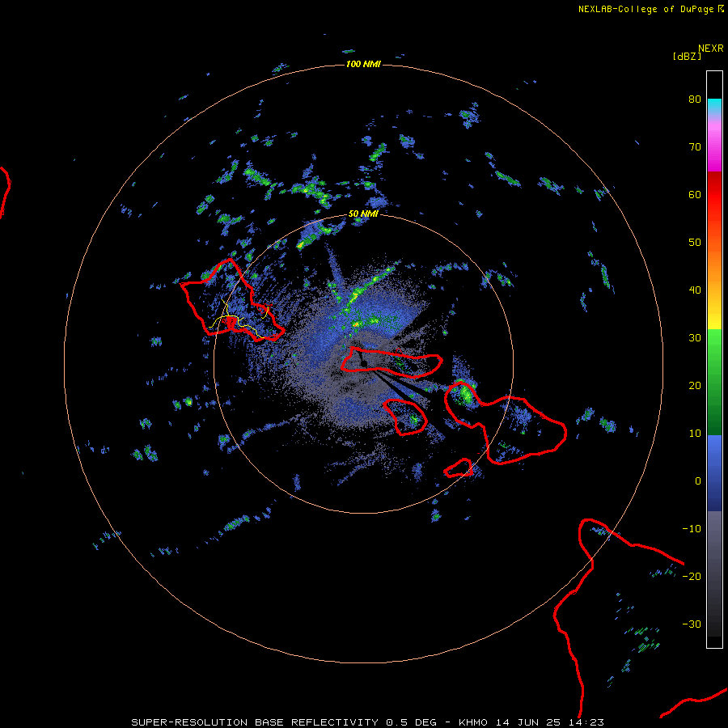Click the -10 dBZ scale value
This screenshot has height=728, width=728.
click(x=692, y=529)
